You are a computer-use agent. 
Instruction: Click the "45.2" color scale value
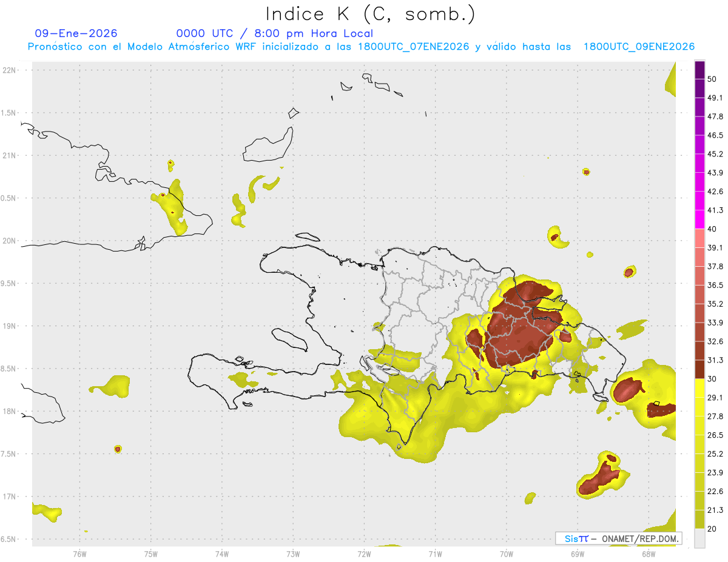tap(715, 154)
